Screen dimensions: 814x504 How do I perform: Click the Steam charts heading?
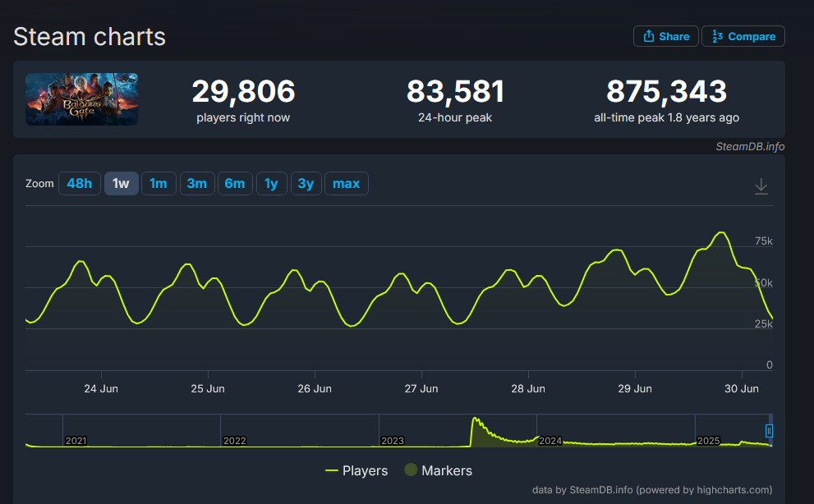click(90, 37)
